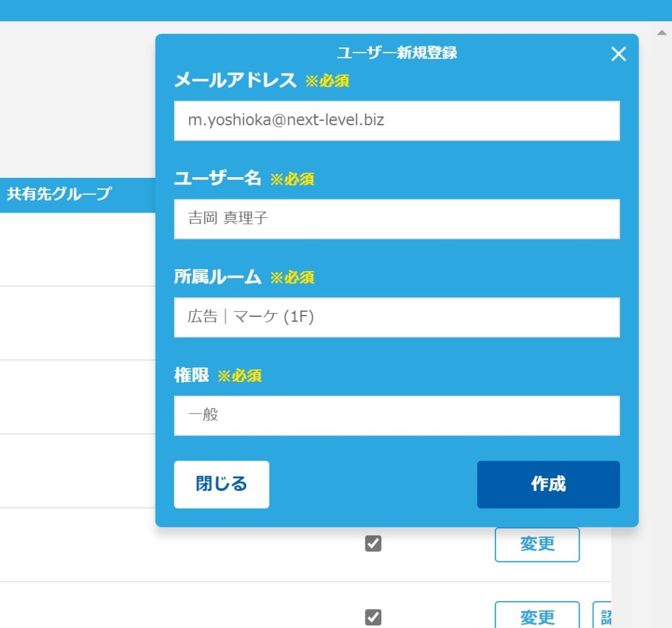
Task: Click the partially visible button right of the bottom 変更
Action: (602, 616)
